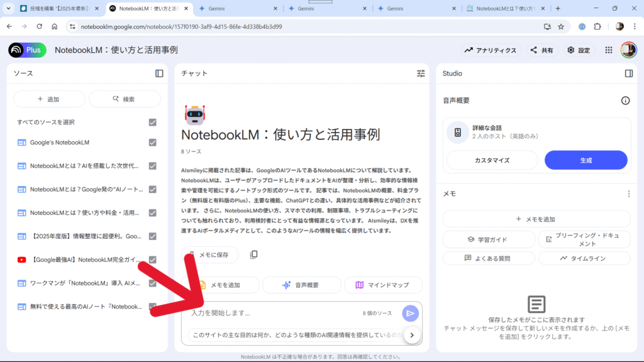
Task: Uncheck the 'AIを搭載した次世代' source checkbox
Action: pos(152,166)
